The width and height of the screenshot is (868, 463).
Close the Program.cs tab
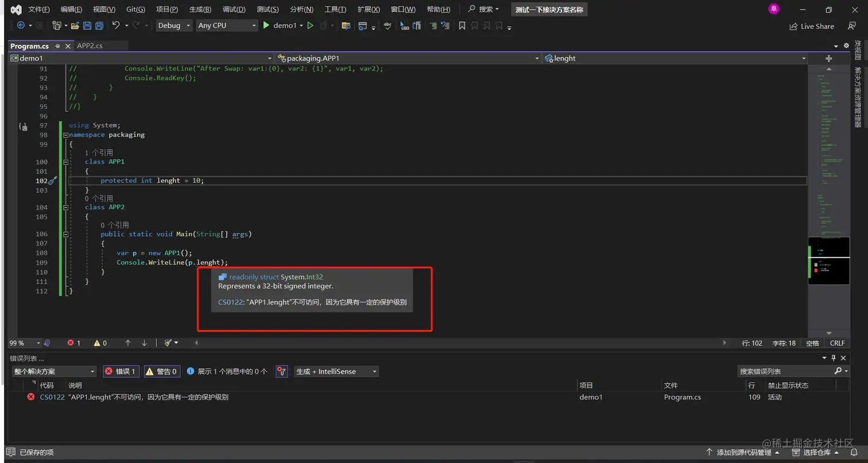click(68, 46)
